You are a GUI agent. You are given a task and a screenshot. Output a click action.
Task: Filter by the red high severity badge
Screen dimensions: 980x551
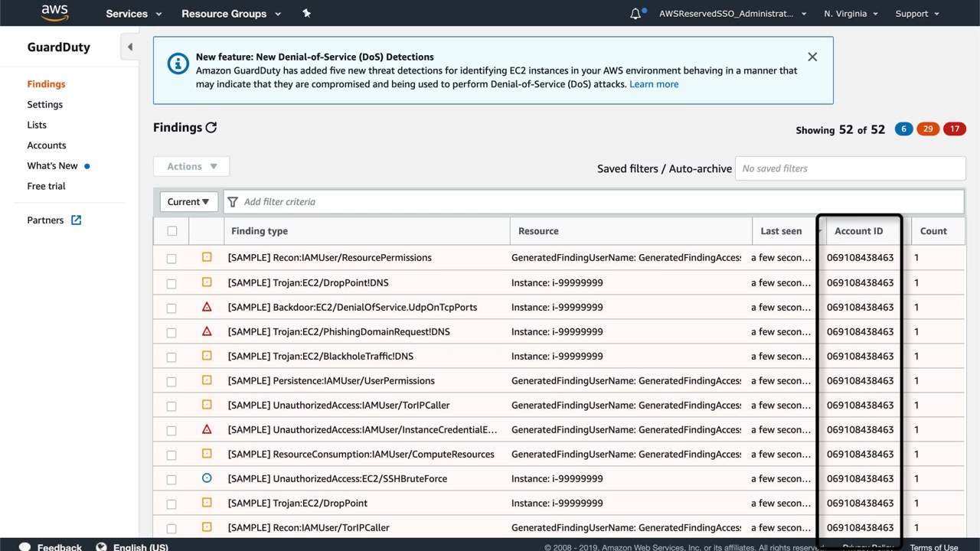click(954, 129)
